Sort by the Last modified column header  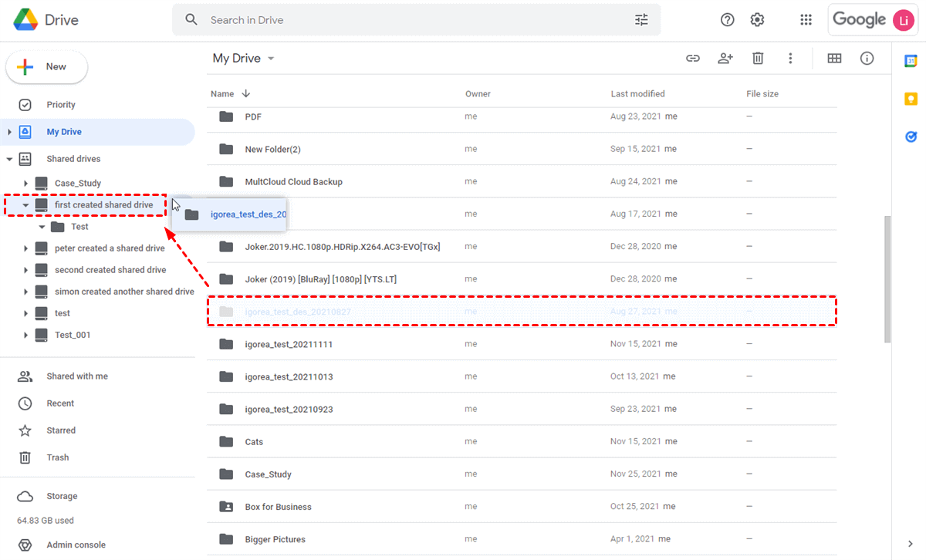637,94
